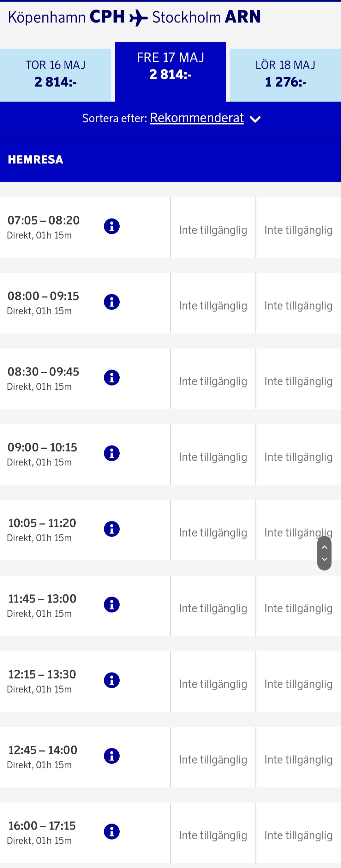Open info for the 08:00 – 09:15 flight
This screenshot has width=341, height=868.
[x=112, y=302]
